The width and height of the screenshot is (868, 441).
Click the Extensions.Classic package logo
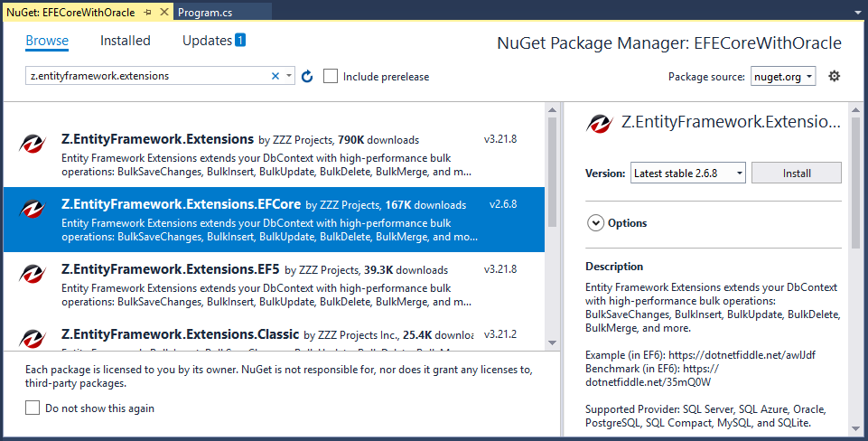[33, 338]
